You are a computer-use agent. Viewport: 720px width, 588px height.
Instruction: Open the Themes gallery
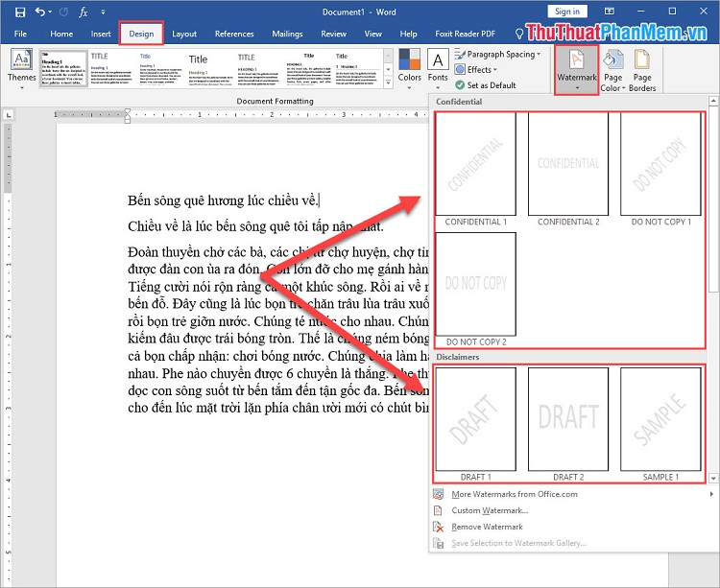(x=21, y=69)
